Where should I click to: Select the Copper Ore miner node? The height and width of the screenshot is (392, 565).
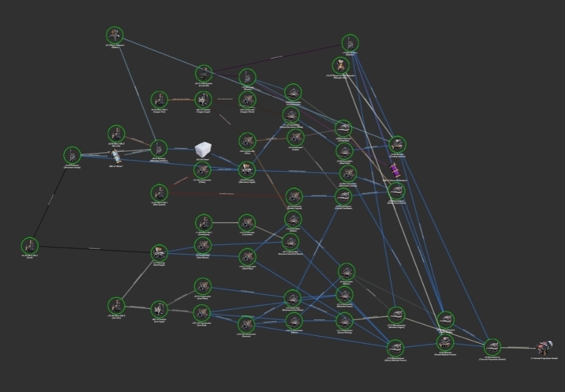[159, 99]
